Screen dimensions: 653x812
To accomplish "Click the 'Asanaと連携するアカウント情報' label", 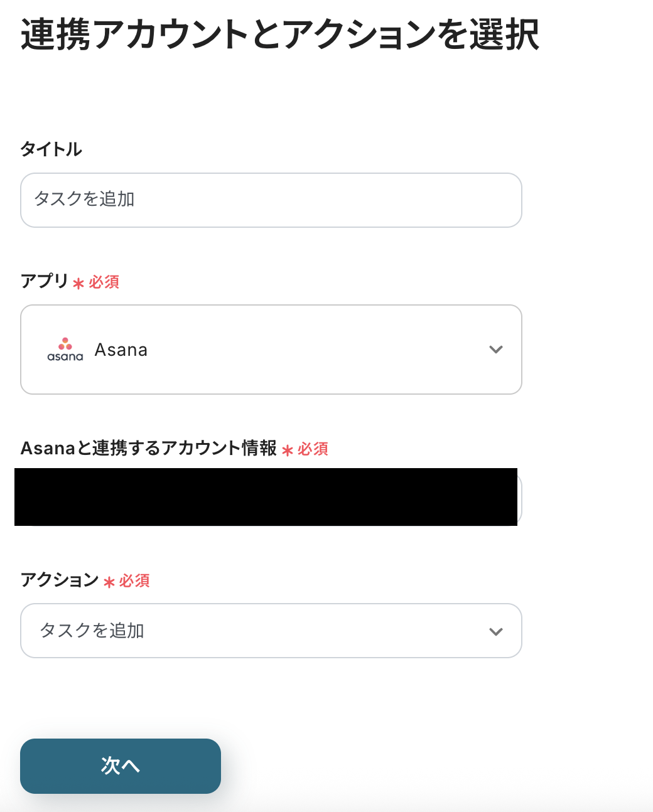I will tap(149, 448).
